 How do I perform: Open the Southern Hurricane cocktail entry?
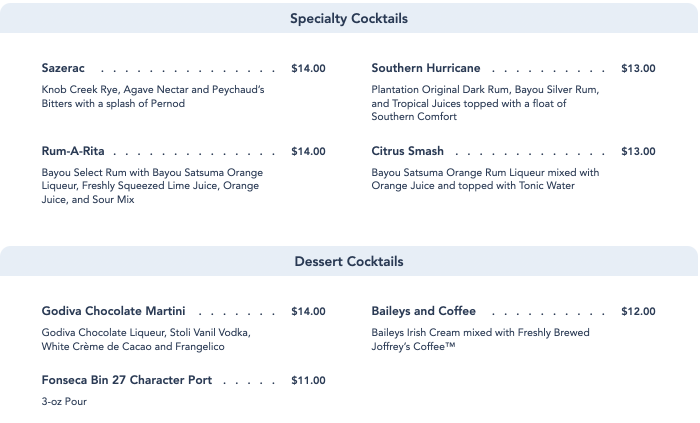click(x=426, y=68)
